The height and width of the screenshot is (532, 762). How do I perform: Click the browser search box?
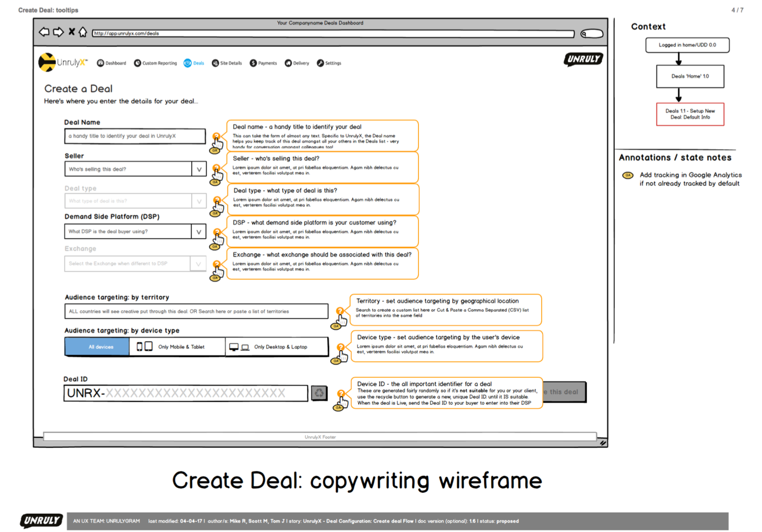coord(592,33)
